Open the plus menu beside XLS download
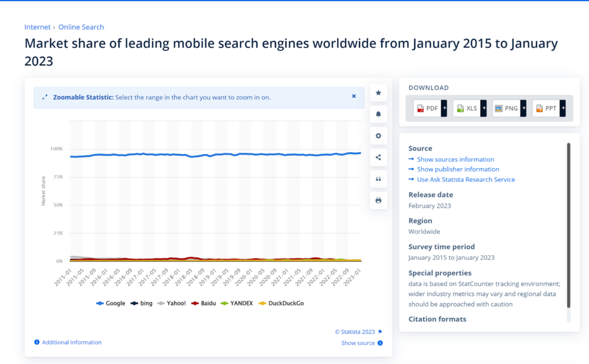 [484, 108]
